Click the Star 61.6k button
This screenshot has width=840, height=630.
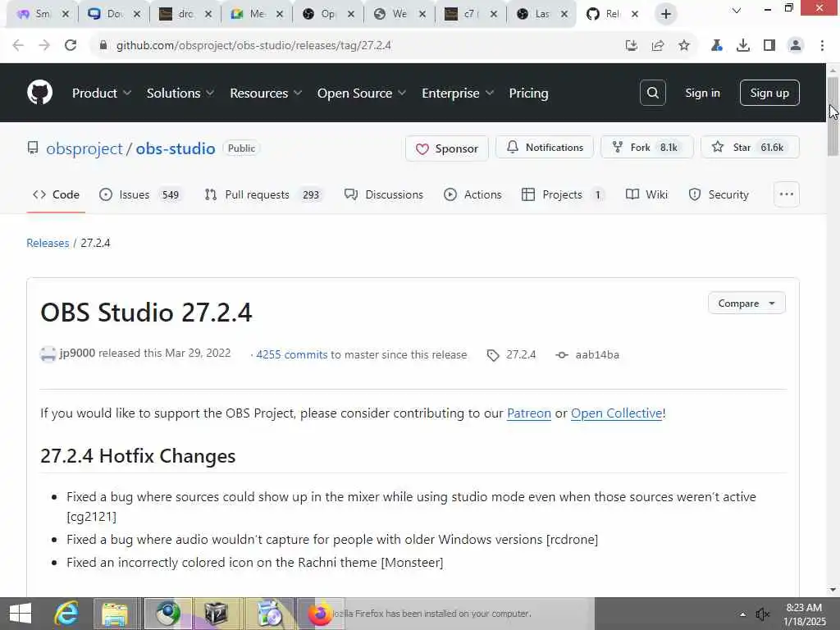point(750,148)
